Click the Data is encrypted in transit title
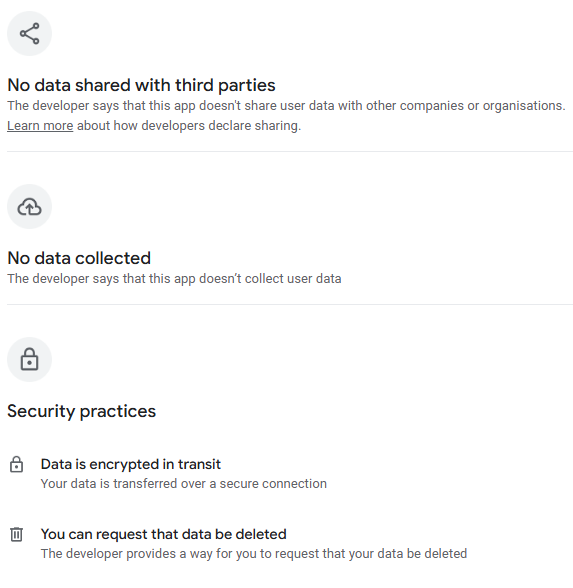The width and height of the screenshot is (573, 588). [x=130, y=464]
